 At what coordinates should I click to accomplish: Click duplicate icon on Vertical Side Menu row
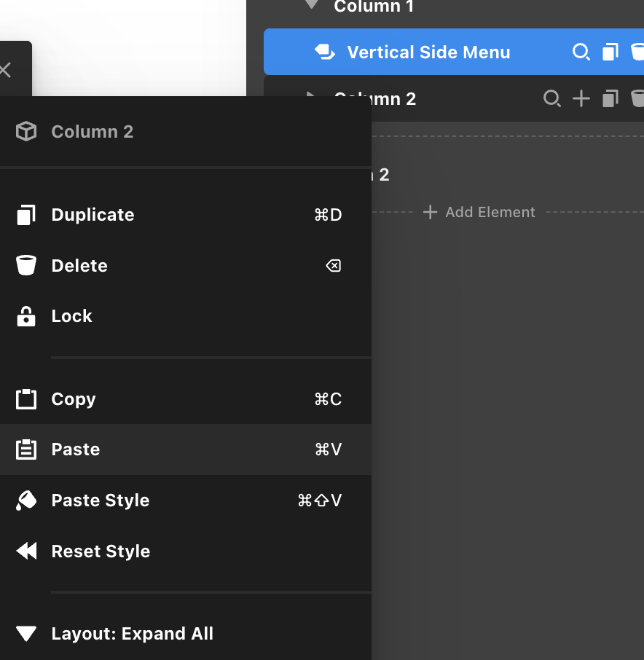click(x=610, y=52)
